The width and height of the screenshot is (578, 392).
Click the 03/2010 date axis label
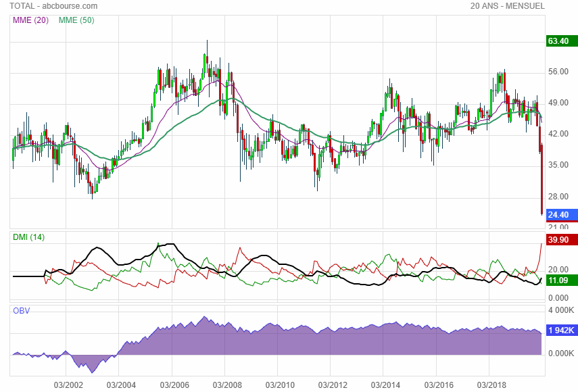pyautogui.click(x=280, y=385)
